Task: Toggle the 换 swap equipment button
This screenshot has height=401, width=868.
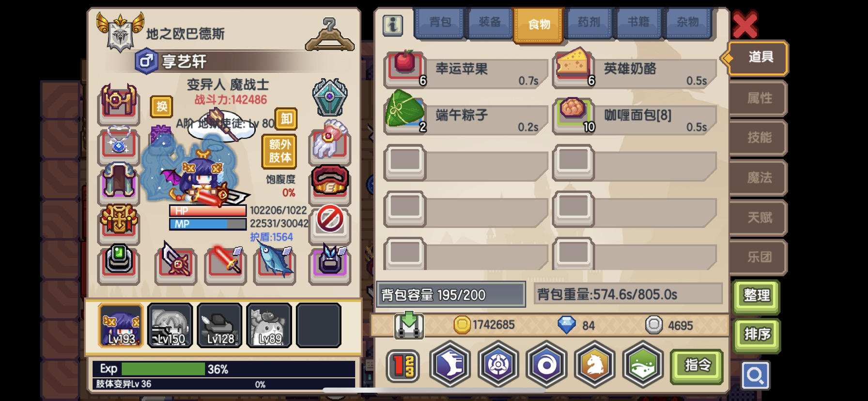Action: [162, 107]
